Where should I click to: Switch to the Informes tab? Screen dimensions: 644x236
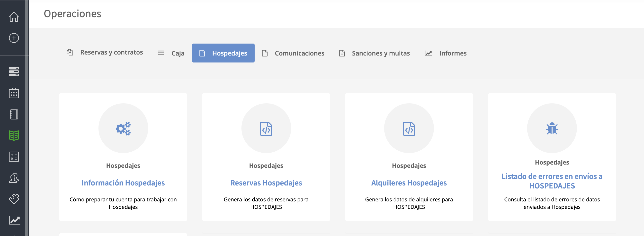(x=446, y=53)
